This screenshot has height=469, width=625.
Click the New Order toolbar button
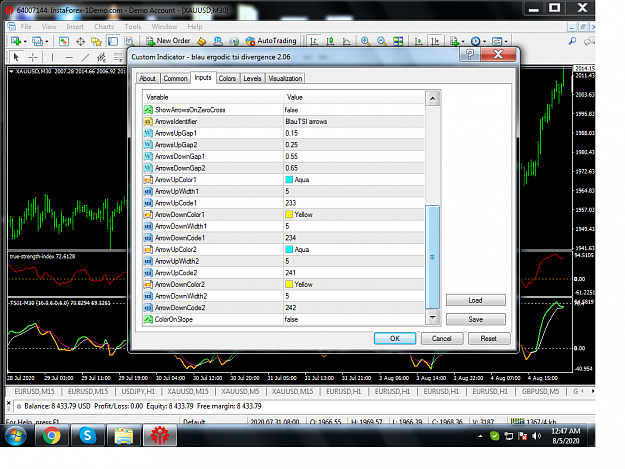168,41
